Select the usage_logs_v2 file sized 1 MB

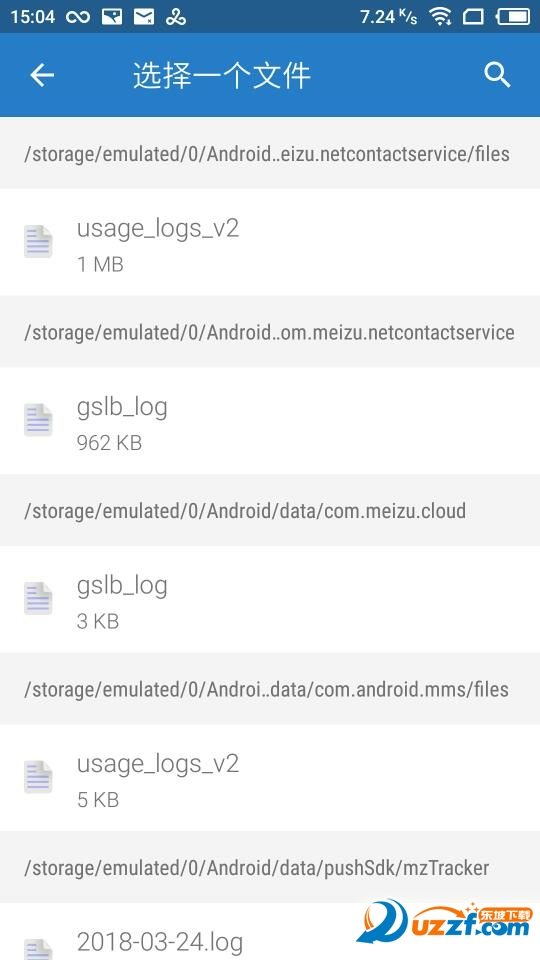[x=270, y=242]
